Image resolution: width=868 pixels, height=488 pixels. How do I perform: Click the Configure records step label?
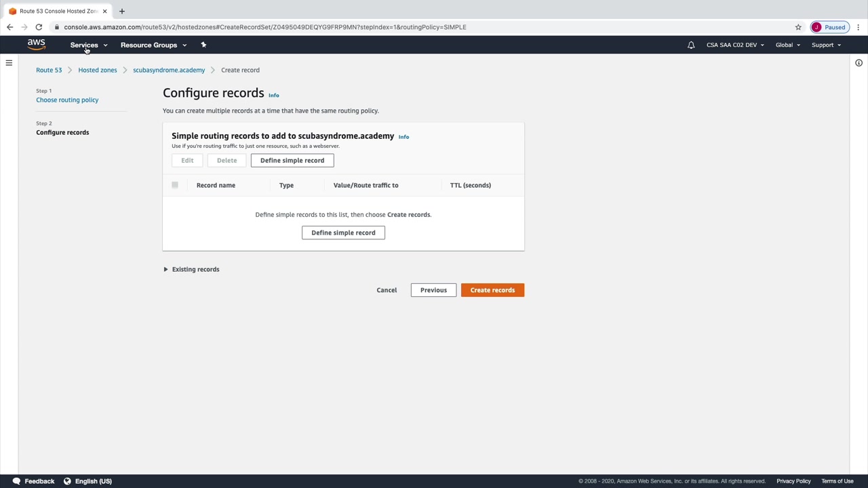[x=62, y=132]
